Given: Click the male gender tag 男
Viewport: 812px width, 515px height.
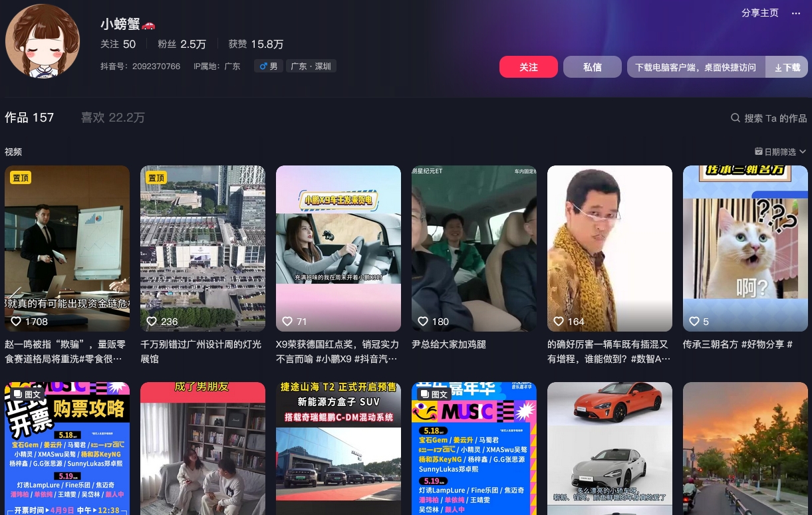Looking at the screenshot, I should tap(269, 66).
